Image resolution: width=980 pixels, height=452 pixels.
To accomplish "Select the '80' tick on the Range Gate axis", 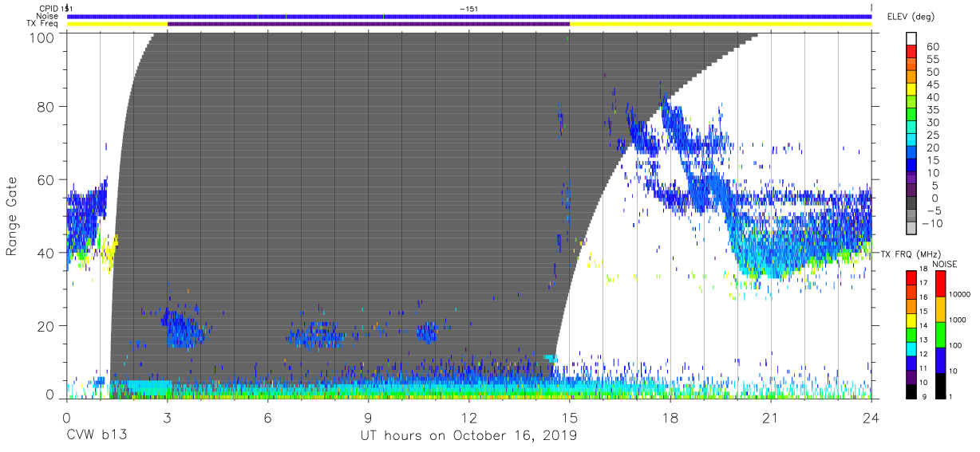I will (x=46, y=106).
